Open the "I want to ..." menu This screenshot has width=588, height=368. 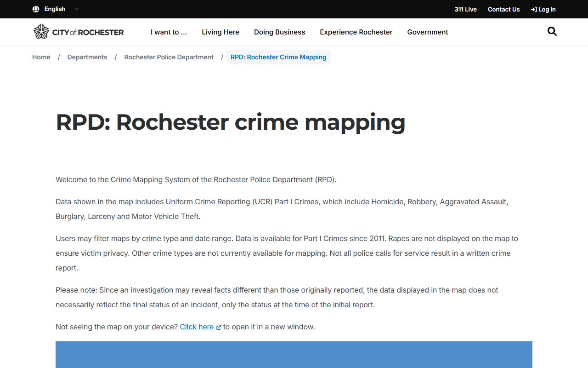pos(169,32)
